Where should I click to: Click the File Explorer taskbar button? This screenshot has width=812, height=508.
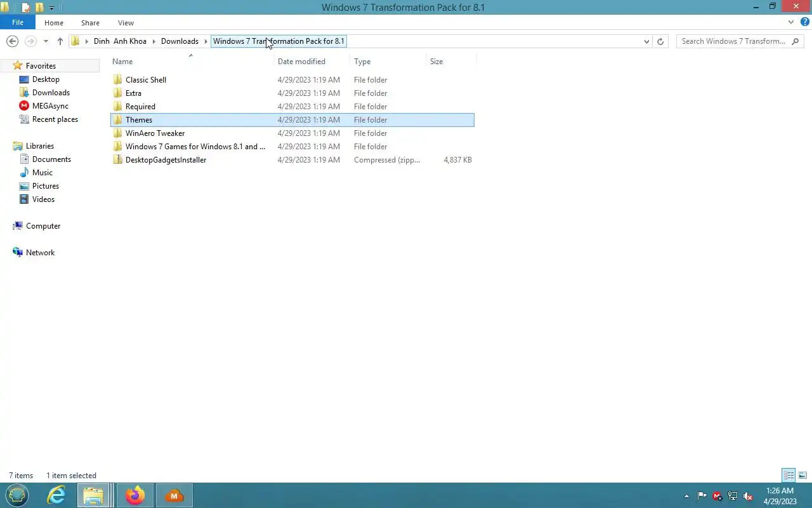93,495
